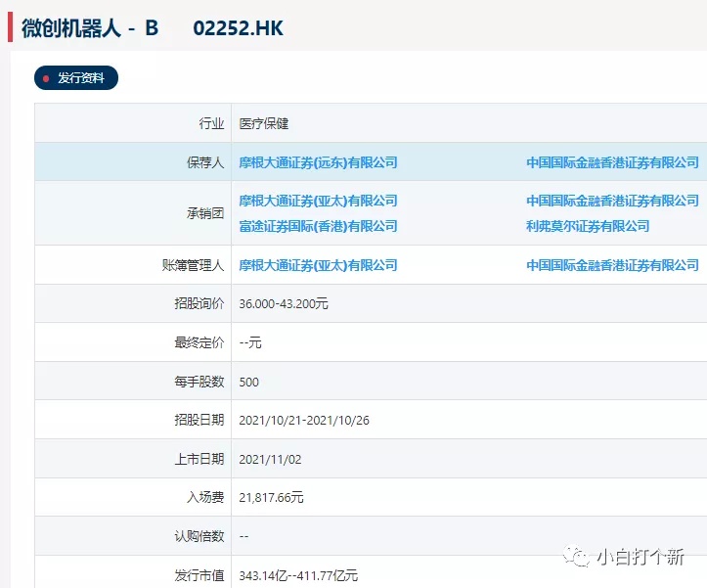Image resolution: width=707 pixels, height=588 pixels.
Task: Select the stock code 02252.HK
Action: 238,28
